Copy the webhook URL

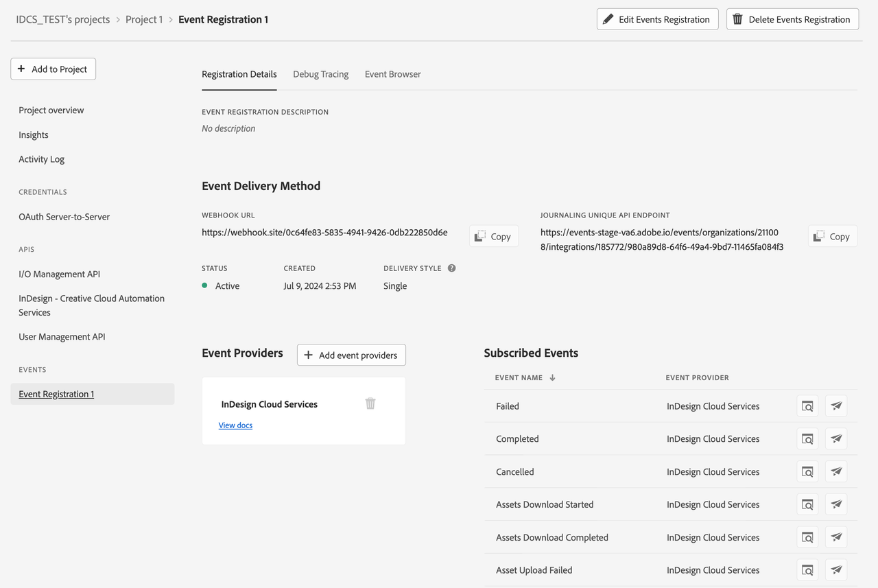494,236
